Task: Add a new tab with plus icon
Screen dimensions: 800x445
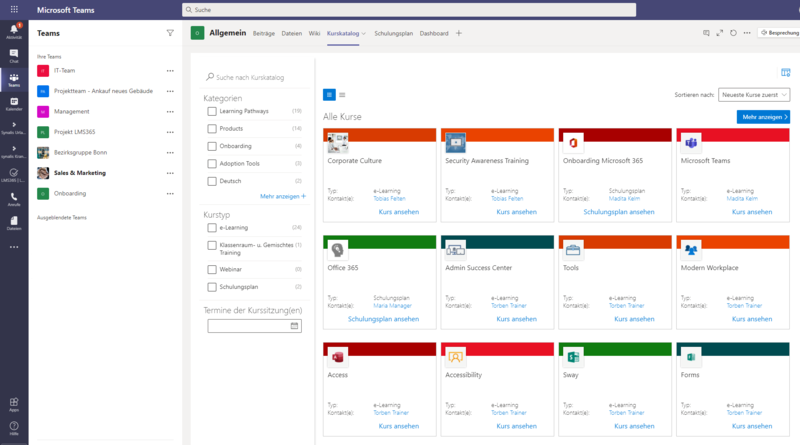Action: coord(459,33)
